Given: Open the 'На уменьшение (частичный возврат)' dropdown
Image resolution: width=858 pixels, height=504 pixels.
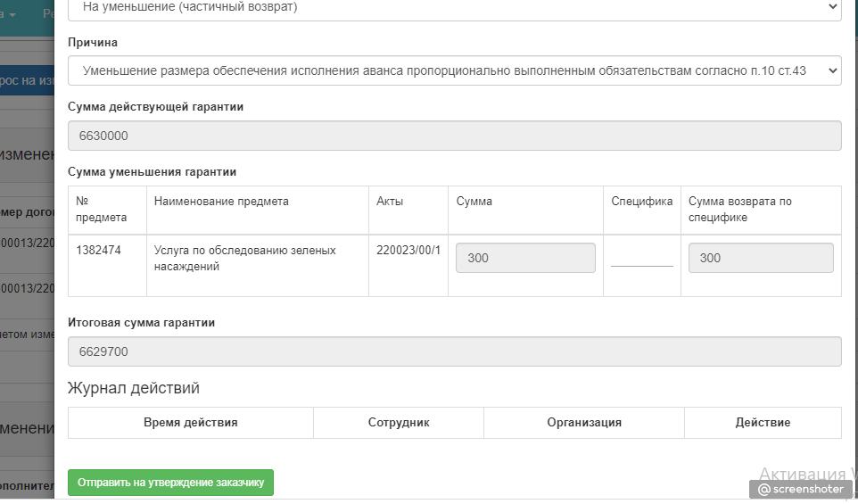Looking at the screenshot, I should tap(454, 7).
